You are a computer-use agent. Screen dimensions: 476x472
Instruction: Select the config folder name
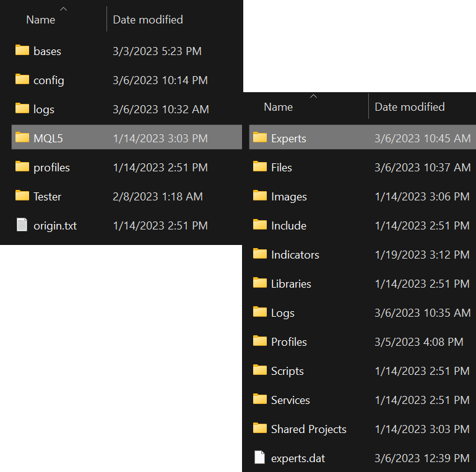coord(49,80)
